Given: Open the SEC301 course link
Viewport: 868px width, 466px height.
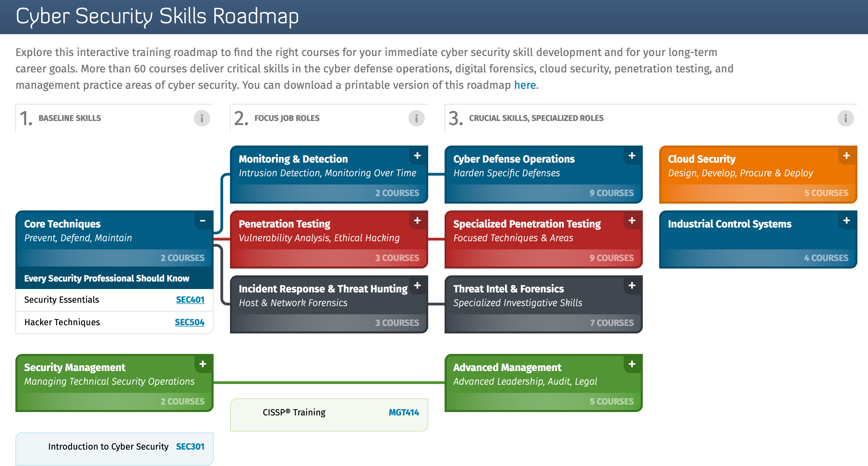Looking at the screenshot, I should point(190,447).
